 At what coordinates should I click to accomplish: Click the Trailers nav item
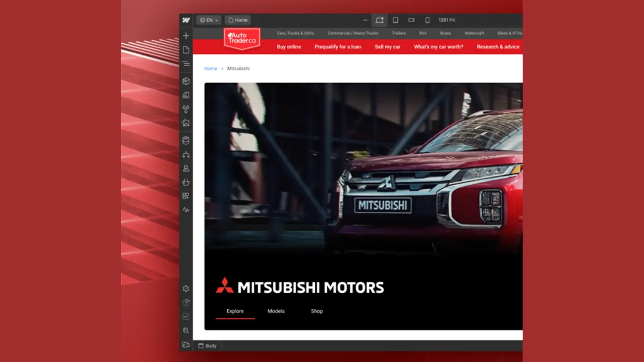(x=399, y=33)
